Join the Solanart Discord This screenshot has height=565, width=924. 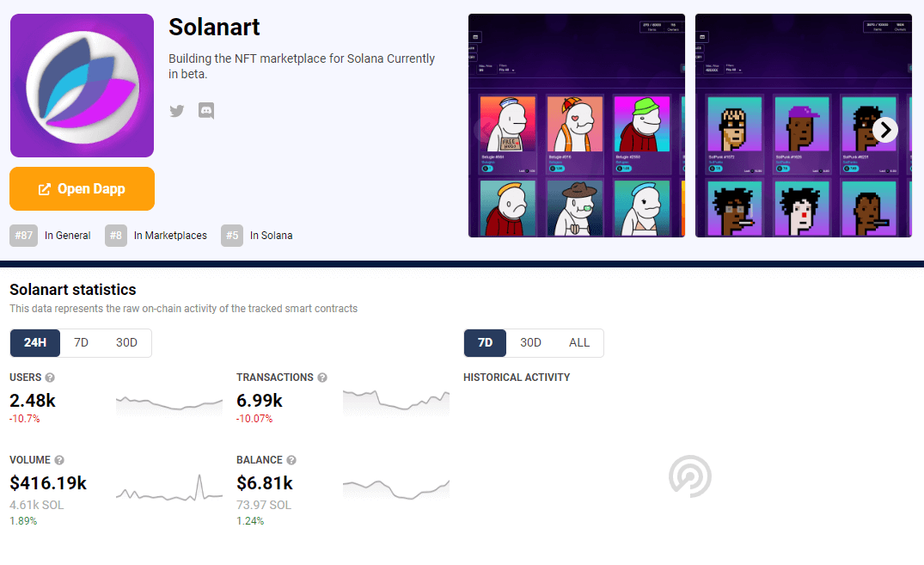point(205,111)
